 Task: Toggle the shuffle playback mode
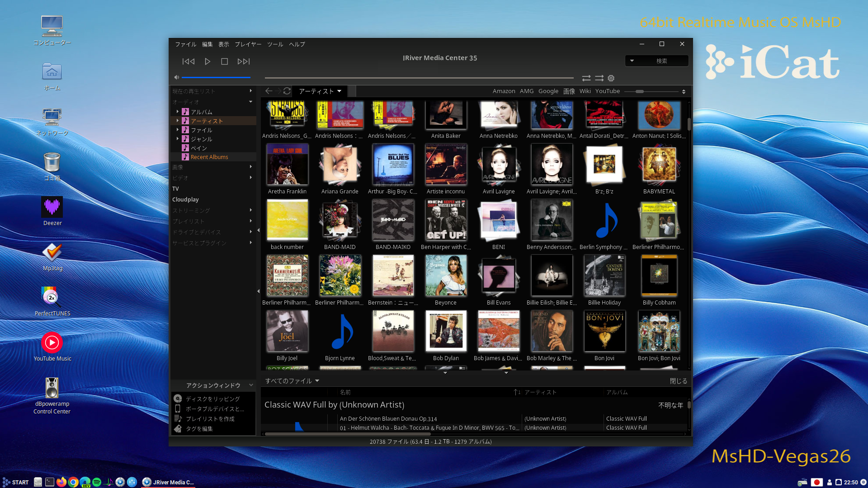(x=599, y=78)
